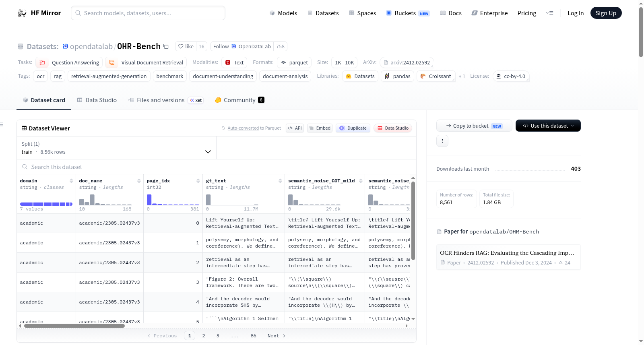Screen dimensions: 644x345
Task: Sort the doc_name column
Action: (139, 181)
